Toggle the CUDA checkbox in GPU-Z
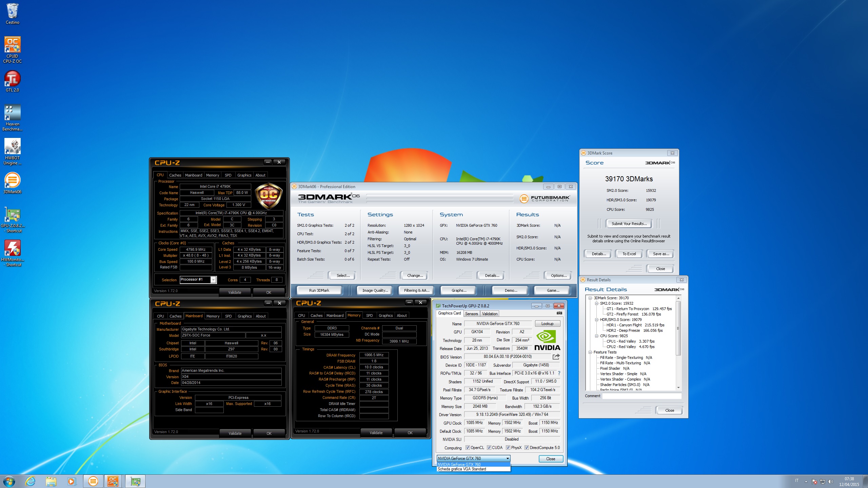 coord(489,448)
